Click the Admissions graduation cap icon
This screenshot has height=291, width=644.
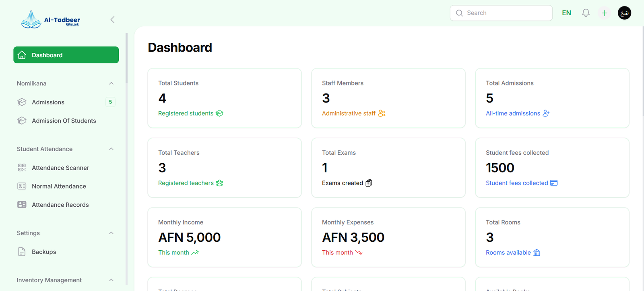(22, 102)
